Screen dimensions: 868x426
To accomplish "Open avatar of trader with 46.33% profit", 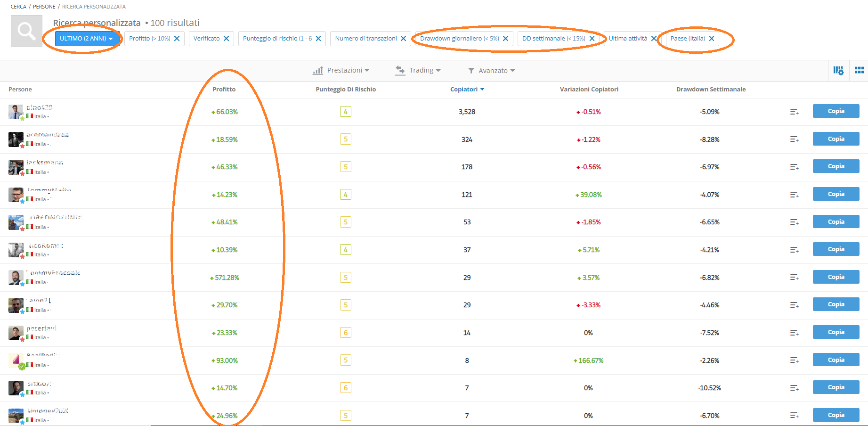I will [16, 167].
